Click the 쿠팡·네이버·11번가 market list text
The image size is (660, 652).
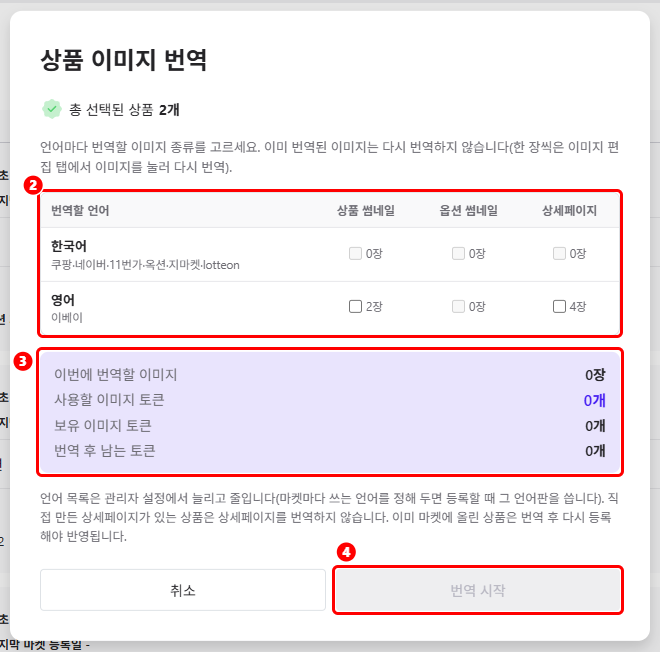145,265
